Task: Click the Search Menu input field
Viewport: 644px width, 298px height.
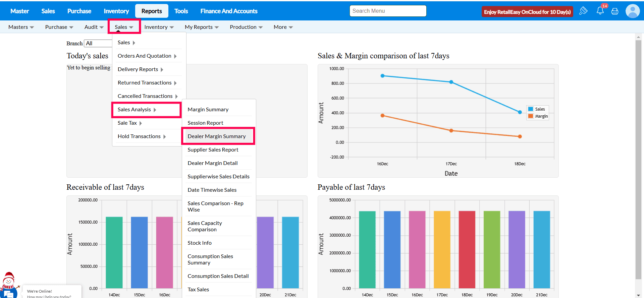Action: click(x=388, y=11)
